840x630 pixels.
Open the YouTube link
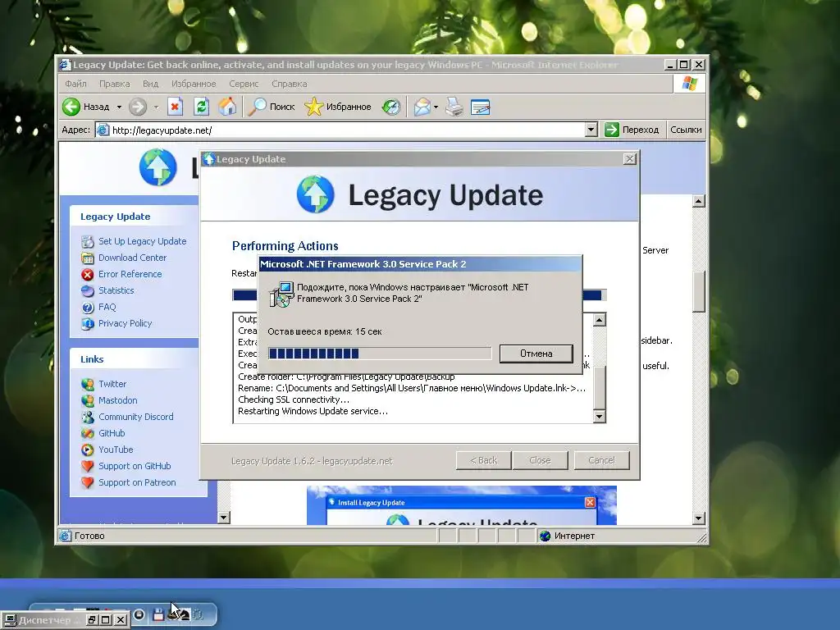(116, 450)
